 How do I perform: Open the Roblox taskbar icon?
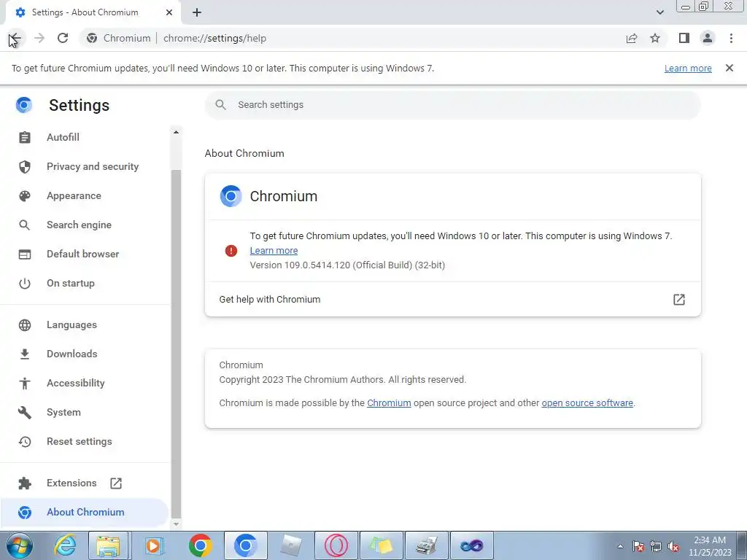pyautogui.click(x=290, y=545)
